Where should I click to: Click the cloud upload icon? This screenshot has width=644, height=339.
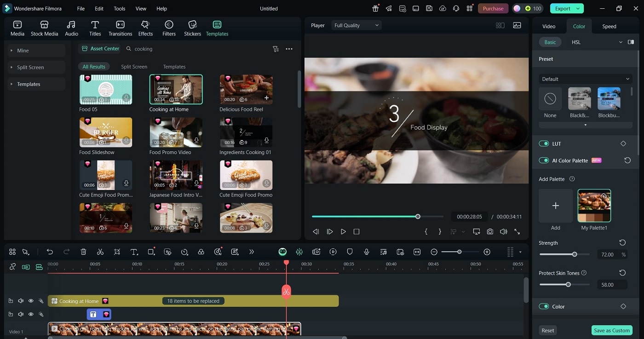pos(443,8)
